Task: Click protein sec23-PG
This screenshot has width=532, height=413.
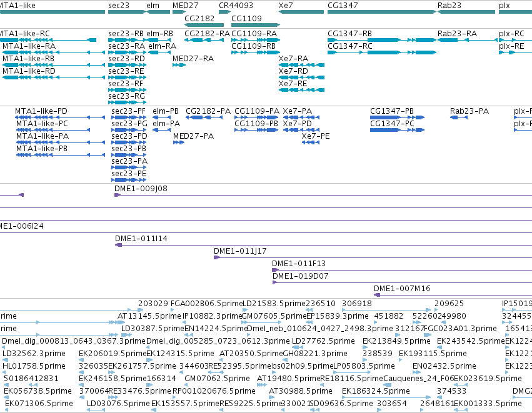Action: [129, 130]
